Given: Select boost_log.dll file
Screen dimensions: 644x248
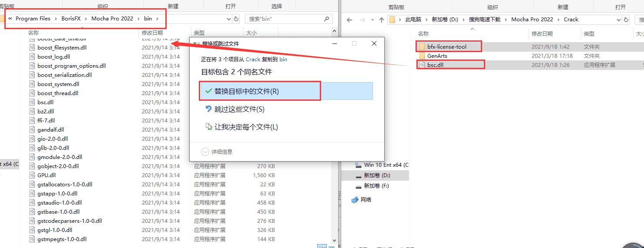Looking at the screenshot, I should [x=54, y=57].
